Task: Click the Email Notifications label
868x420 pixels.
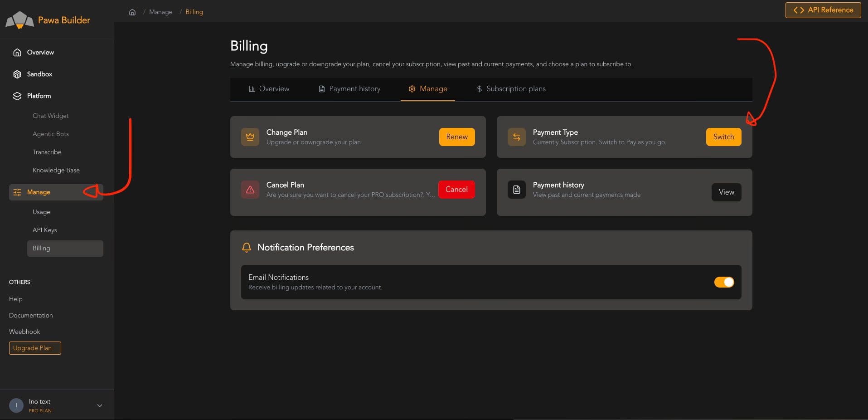Action: (278, 277)
